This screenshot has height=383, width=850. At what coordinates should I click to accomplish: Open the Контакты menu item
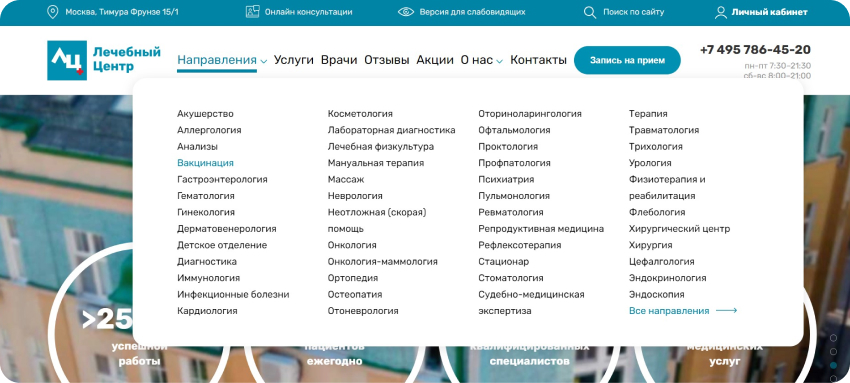tap(538, 60)
